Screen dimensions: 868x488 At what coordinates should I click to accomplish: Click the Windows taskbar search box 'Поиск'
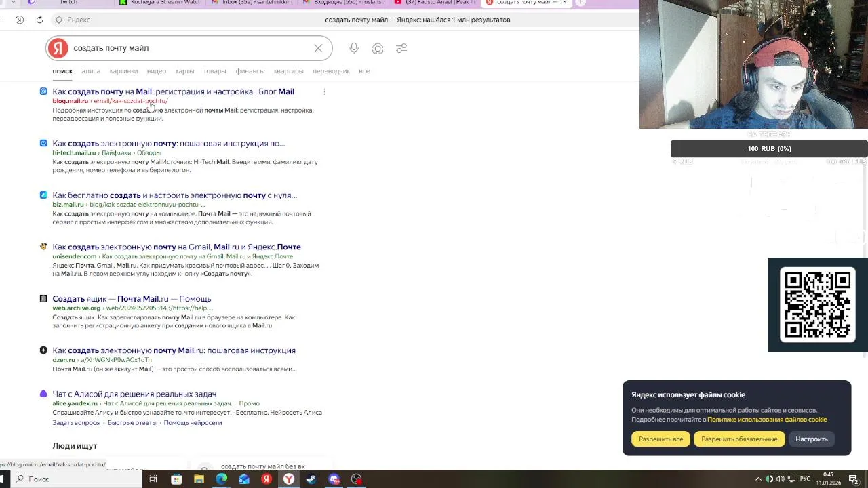75,479
